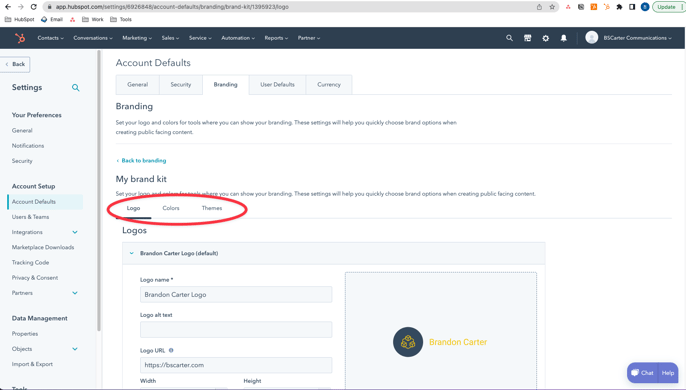686x390 pixels.
Task: Click the HubSpot orange extension icon
Action: tap(606, 7)
